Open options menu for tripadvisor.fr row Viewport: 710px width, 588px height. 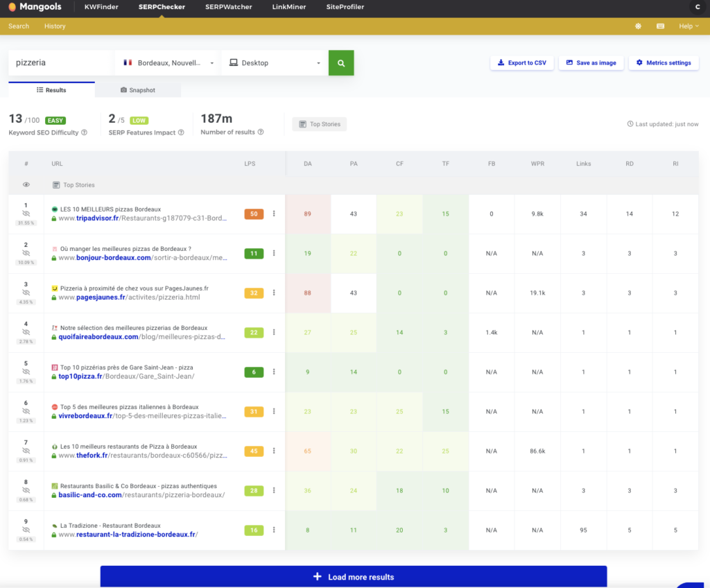[x=274, y=214]
